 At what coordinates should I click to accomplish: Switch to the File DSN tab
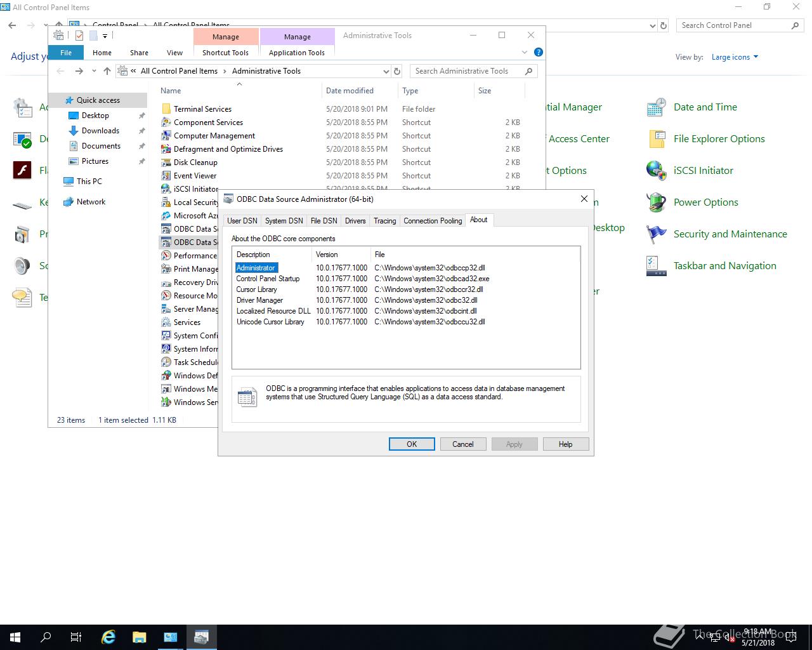324,220
